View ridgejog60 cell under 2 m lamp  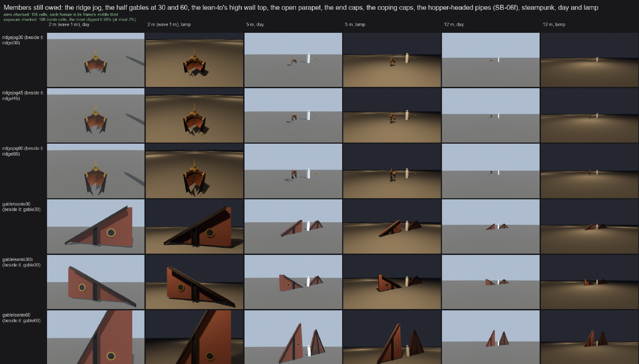[x=194, y=171]
